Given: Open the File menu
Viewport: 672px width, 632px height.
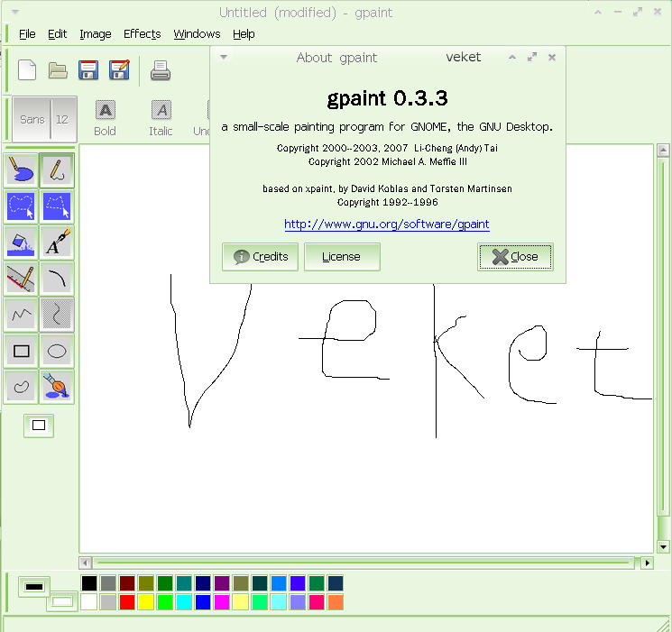Looking at the screenshot, I should 27,34.
